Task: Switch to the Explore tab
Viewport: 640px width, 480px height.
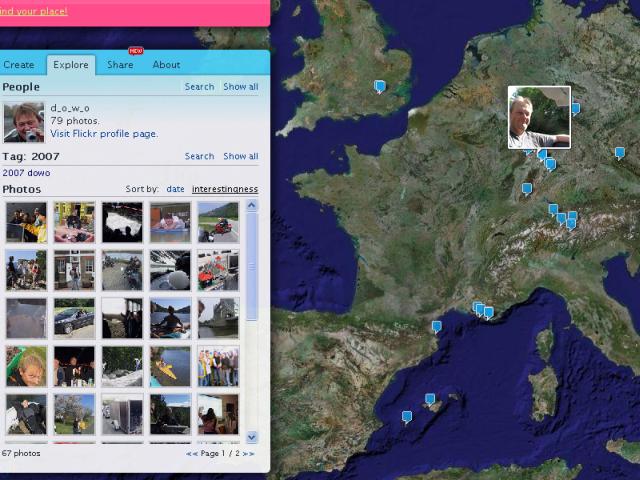Action: coord(71,65)
